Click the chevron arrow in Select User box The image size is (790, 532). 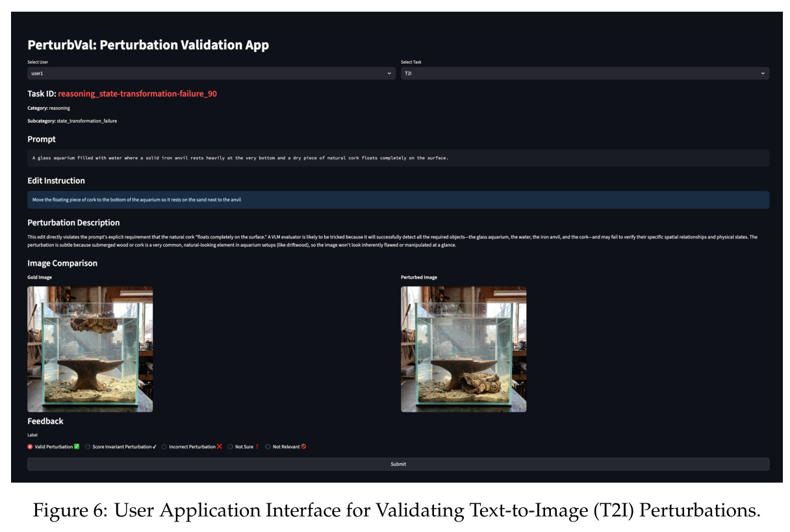(x=390, y=73)
